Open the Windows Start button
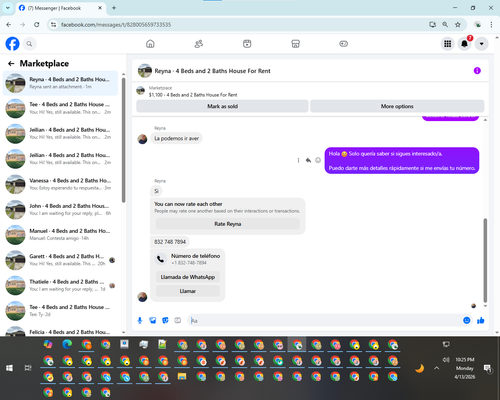This screenshot has height=400, width=500. coord(9,368)
